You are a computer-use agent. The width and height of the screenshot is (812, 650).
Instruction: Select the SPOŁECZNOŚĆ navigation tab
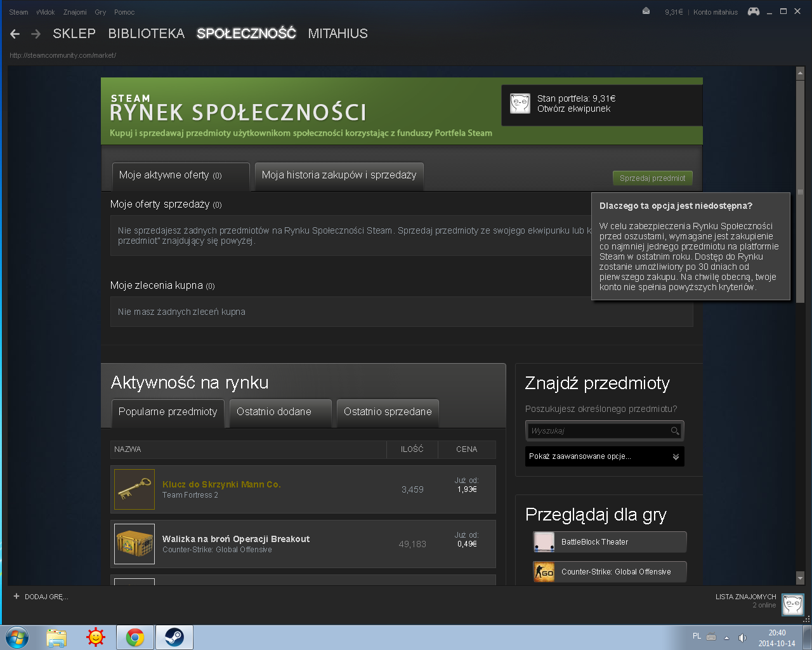246,34
